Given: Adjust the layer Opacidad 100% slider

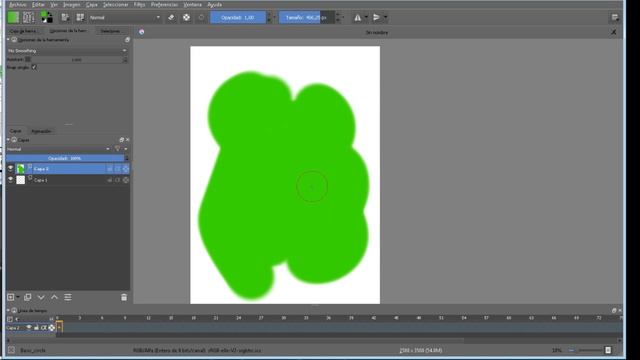Looking at the screenshot, I should [65, 158].
